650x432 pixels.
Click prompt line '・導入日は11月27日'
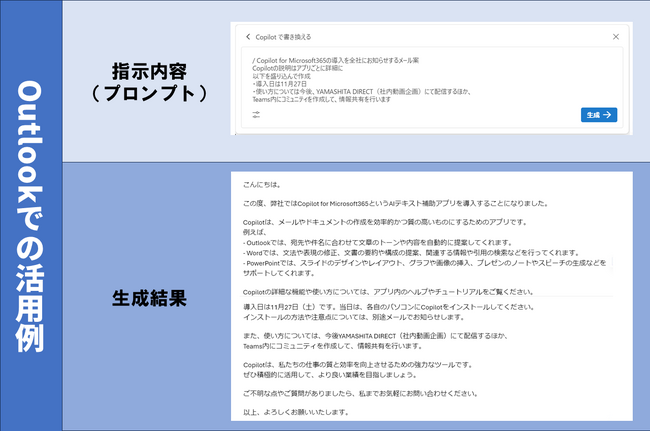[279, 84]
